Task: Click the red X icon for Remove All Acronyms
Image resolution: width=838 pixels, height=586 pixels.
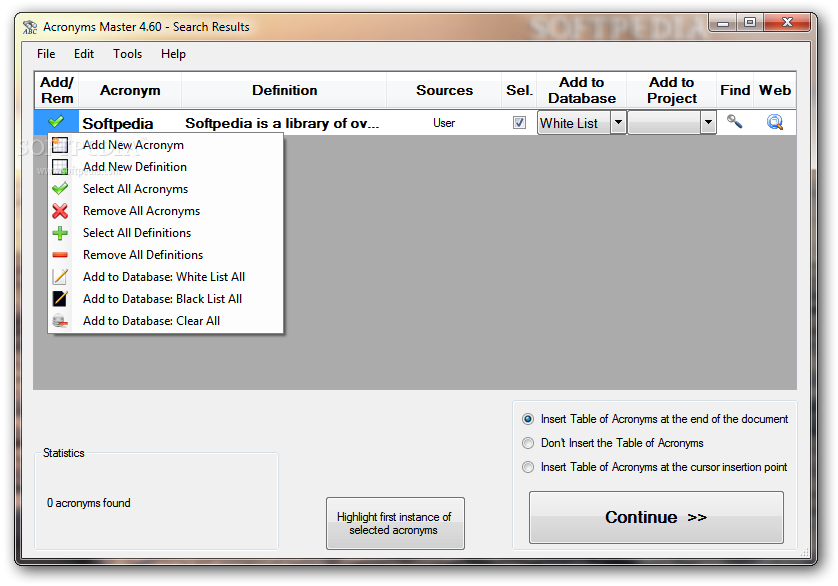Action: 60,211
